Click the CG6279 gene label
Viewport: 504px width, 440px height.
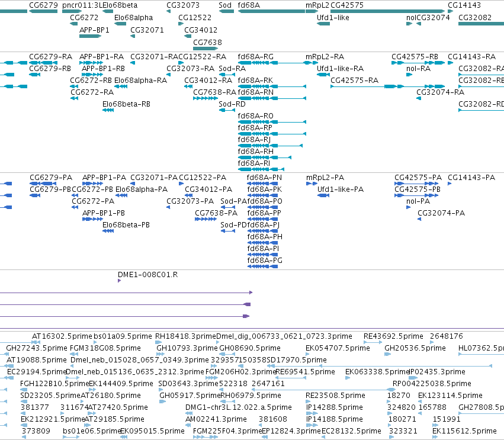pos(43,5)
